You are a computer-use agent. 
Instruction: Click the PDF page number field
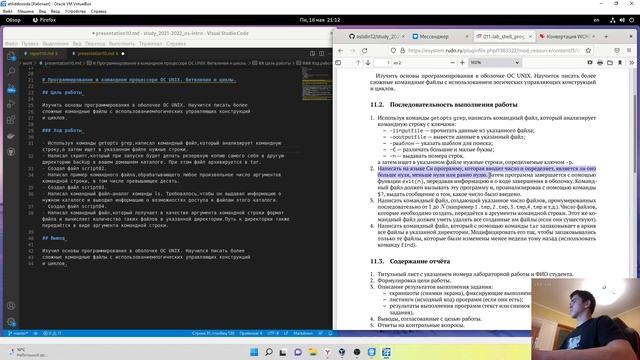click(x=382, y=63)
